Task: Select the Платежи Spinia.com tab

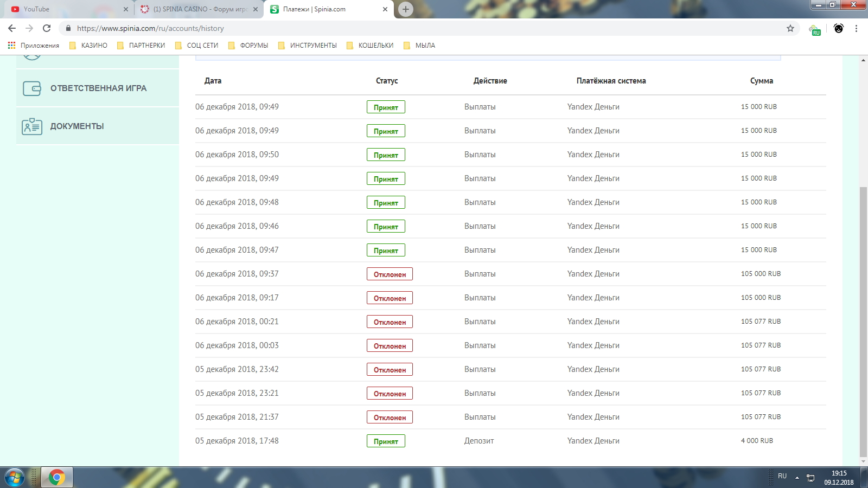Action: coord(328,9)
